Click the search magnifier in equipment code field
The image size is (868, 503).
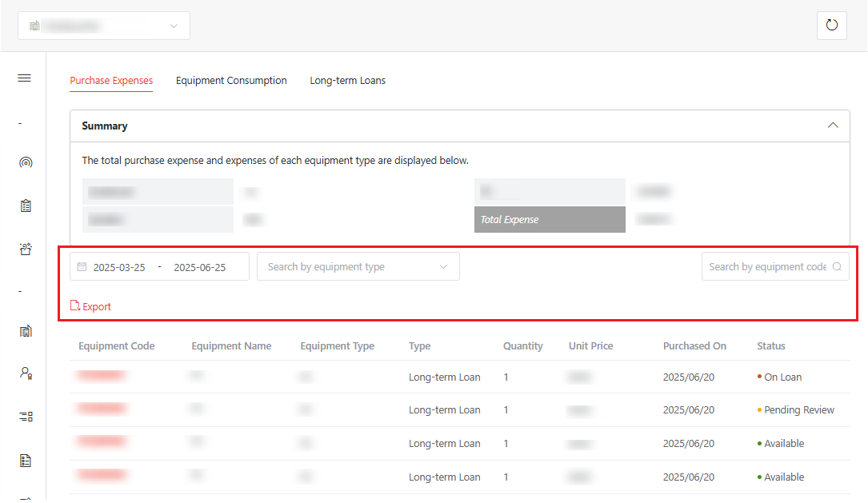[837, 267]
